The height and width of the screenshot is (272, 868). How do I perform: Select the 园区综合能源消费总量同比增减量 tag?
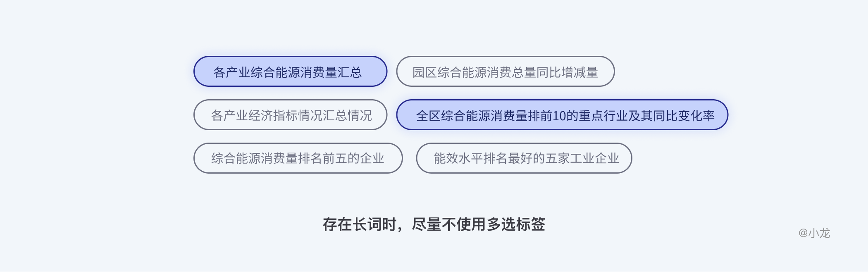coord(505,72)
